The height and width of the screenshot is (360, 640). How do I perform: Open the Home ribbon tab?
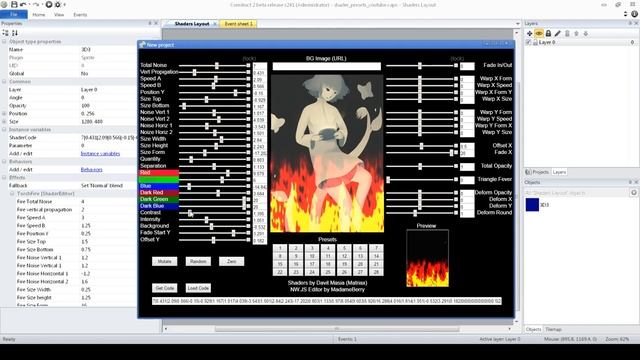(39, 15)
